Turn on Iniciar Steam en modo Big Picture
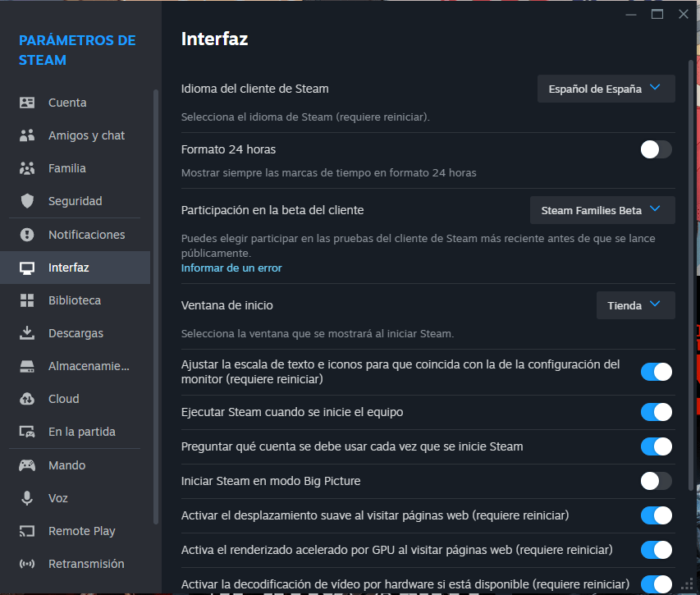 pyautogui.click(x=656, y=481)
